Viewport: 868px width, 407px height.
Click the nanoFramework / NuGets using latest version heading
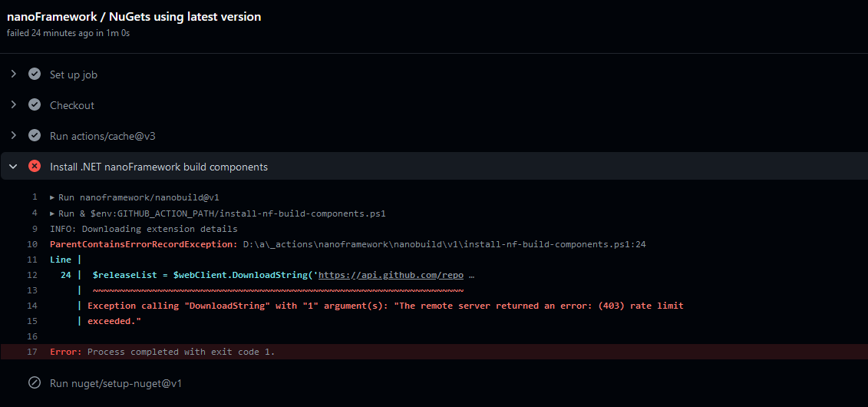[x=134, y=17]
